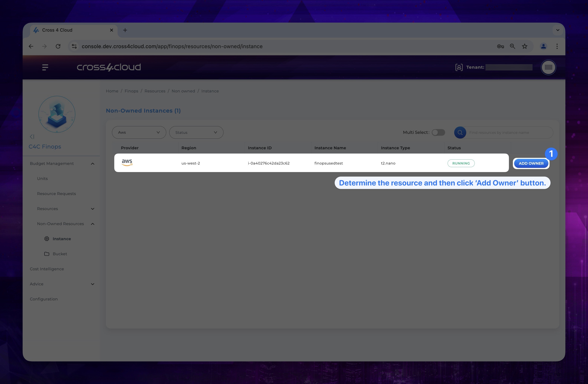Click the Bucket folder icon in sidebar
588x384 pixels.
(x=46, y=254)
